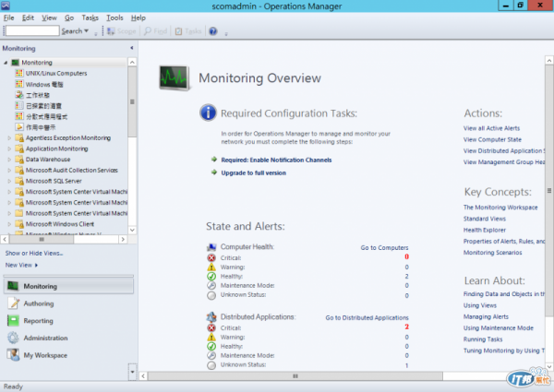Expand Microsoft Windows Client folder
Screen dimensions: 554x392
click(9, 224)
